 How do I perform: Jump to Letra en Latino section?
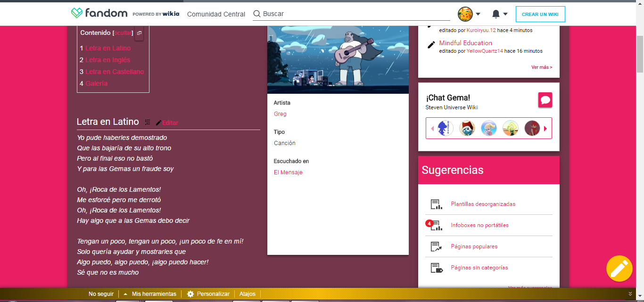pyautogui.click(x=108, y=48)
